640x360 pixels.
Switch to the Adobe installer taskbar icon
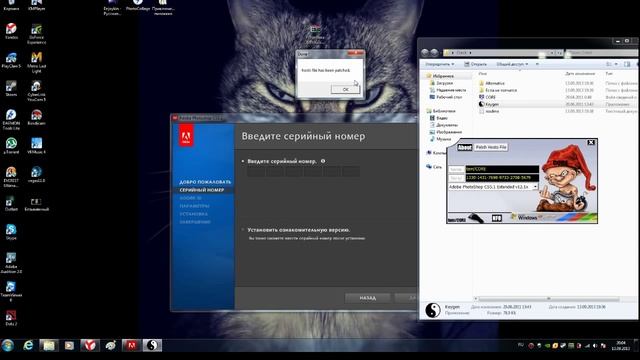click(x=131, y=345)
